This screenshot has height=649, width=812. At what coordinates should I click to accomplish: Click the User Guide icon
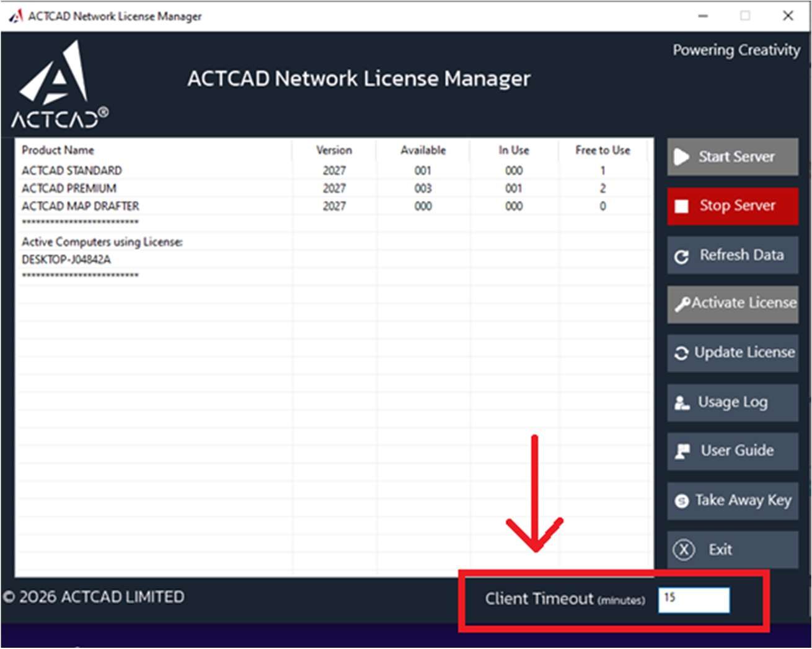pyautogui.click(x=682, y=451)
